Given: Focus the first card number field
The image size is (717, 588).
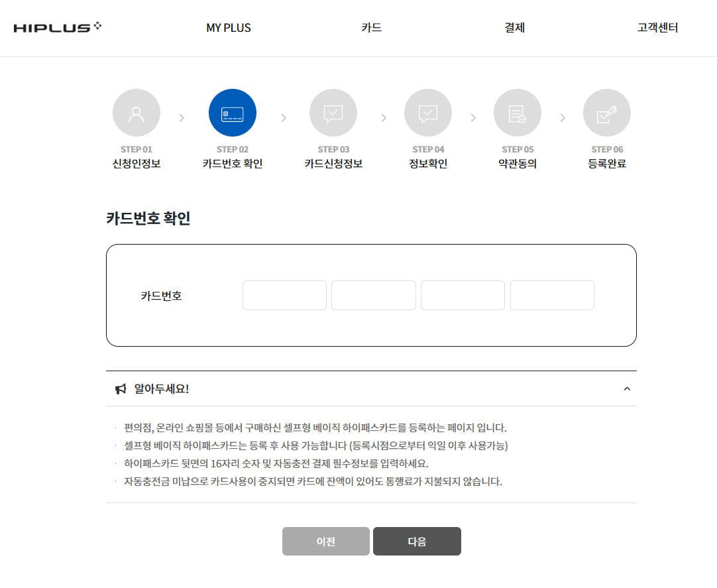Looking at the screenshot, I should (x=284, y=296).
